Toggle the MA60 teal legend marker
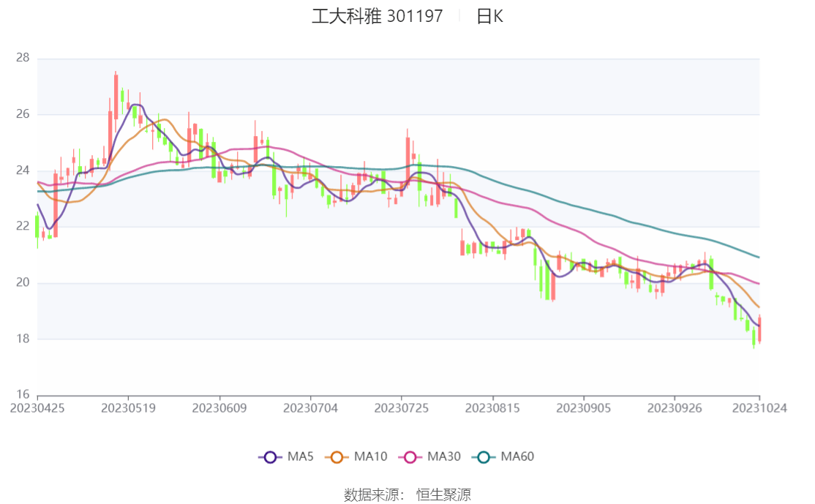This screenshot has height=504, width=815. point(484,457)
